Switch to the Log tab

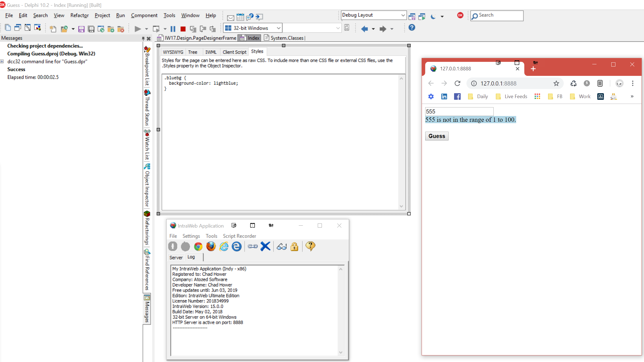pos(191,257)
